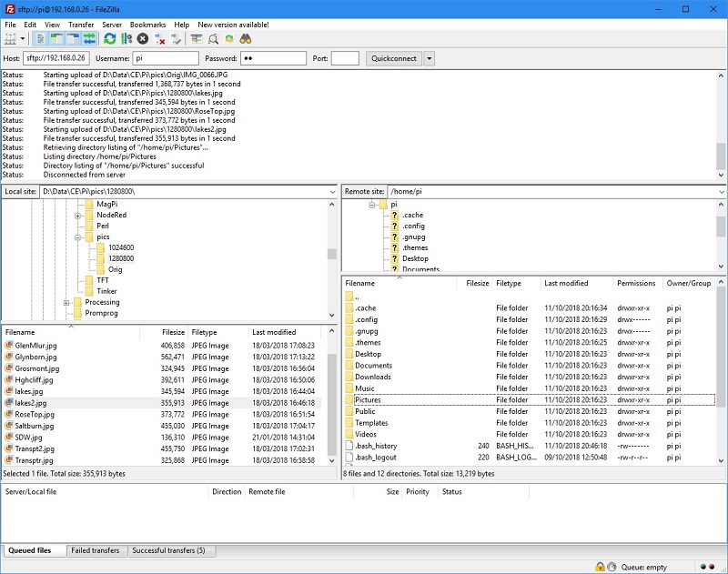Click the Quickconnect button
Screen dimensions: 728x574
[394, 58]
